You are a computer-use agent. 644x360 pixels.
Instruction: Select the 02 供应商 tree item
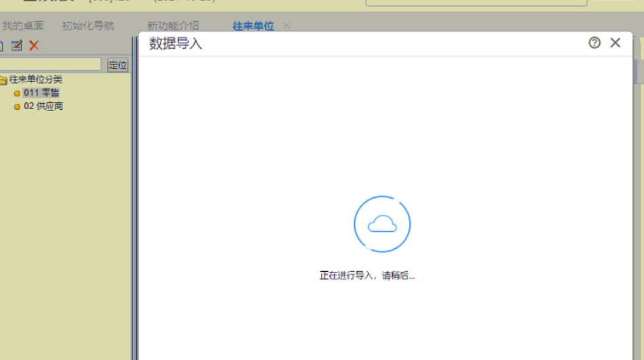tap(43, 106)
